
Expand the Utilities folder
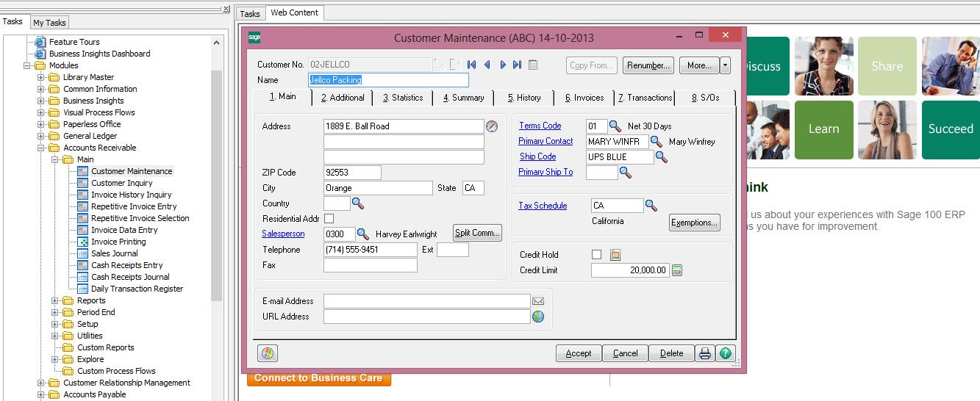(55, 336)
